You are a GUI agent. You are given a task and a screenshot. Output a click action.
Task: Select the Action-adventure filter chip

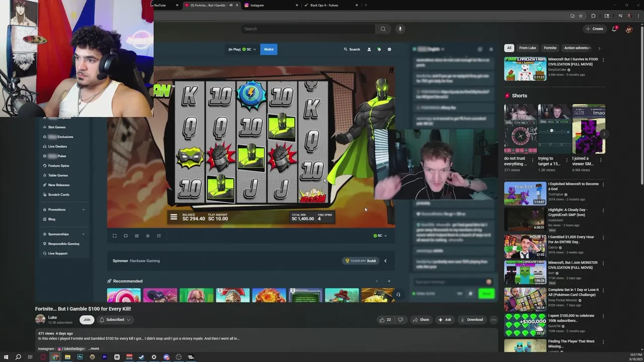577,48
